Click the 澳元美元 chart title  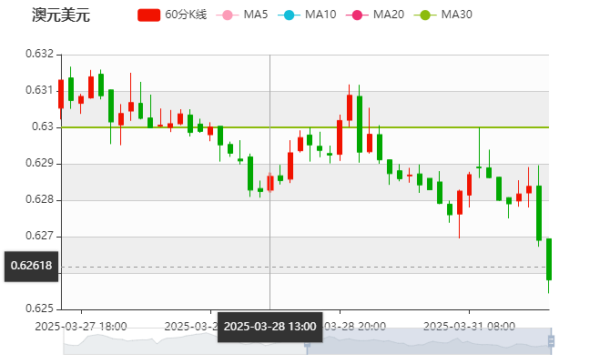click(x=61, y=15)
